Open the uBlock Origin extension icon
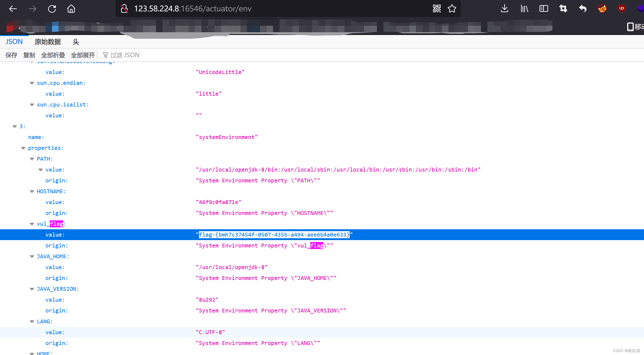The width and height of the screenshot is (644, 355). (622, 9)
